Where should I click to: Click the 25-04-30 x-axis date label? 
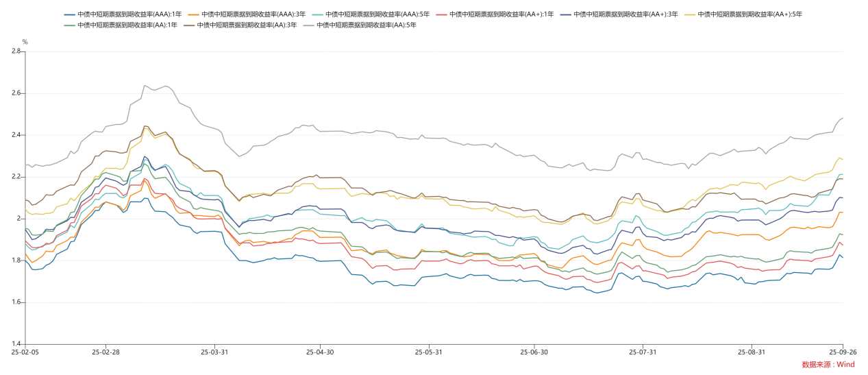[321, 352]
